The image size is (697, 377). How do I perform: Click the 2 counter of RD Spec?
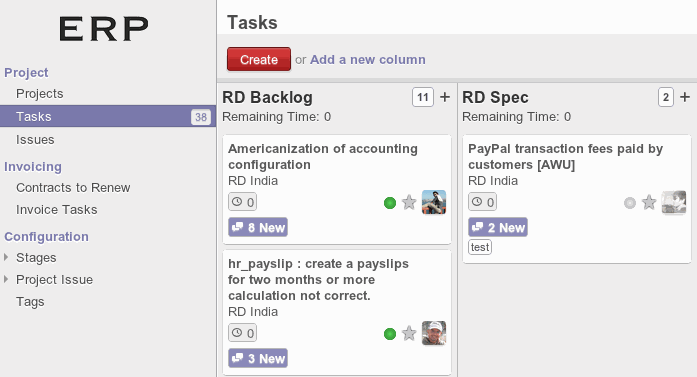pos(666,97)
